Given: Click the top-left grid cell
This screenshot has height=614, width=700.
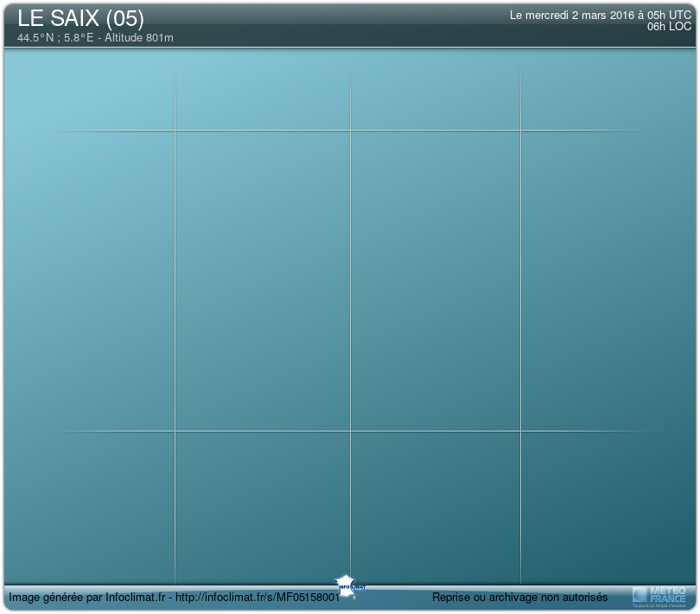Looking at the screenshot, I should pyautogui.click(x=90, y=89).
